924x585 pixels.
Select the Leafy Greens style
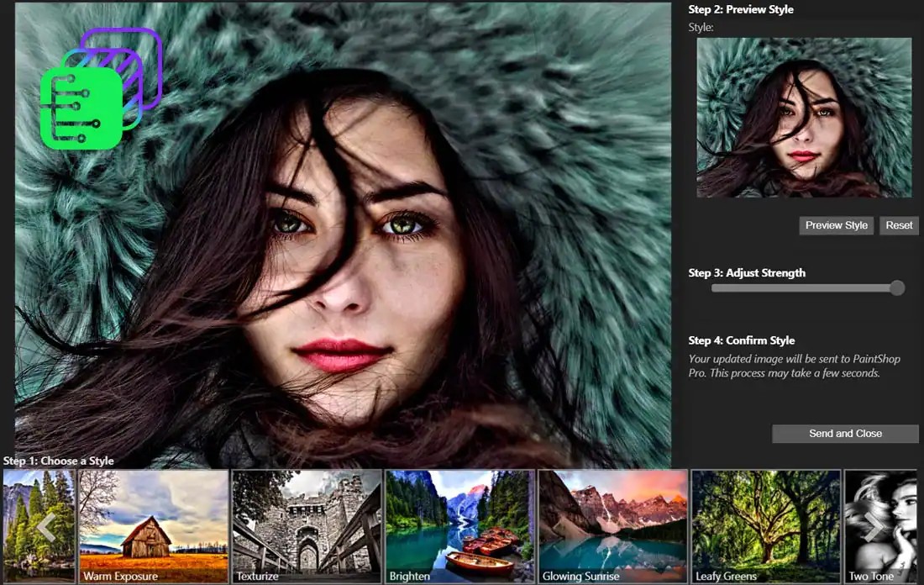coord(765,526)
